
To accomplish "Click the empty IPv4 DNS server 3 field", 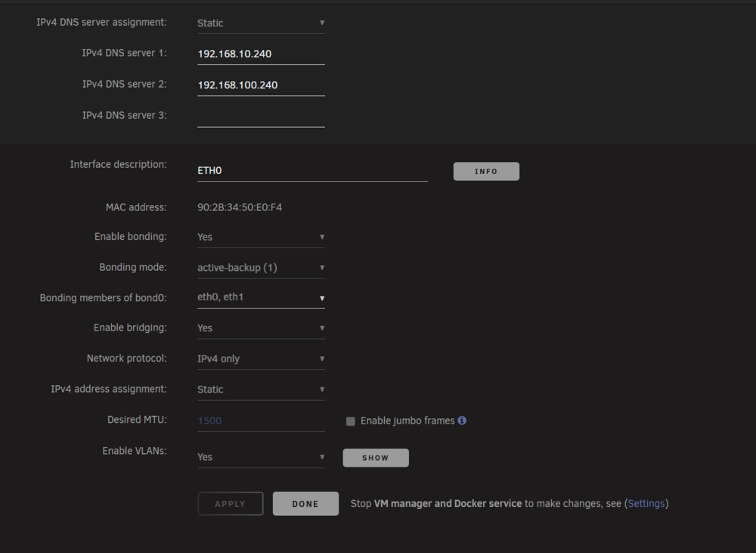I will pos(261,117).
